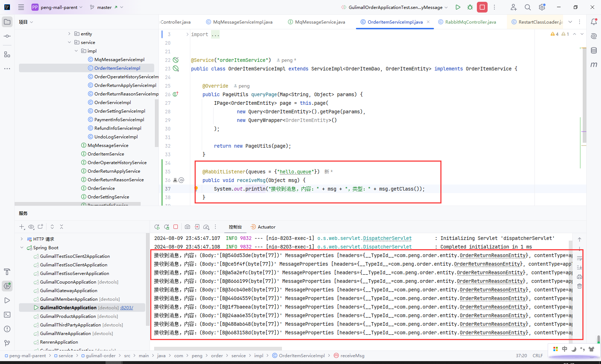The image size is (601, 364).
Task: Toggle scroll to end of console
Action: tap(580, 267)
